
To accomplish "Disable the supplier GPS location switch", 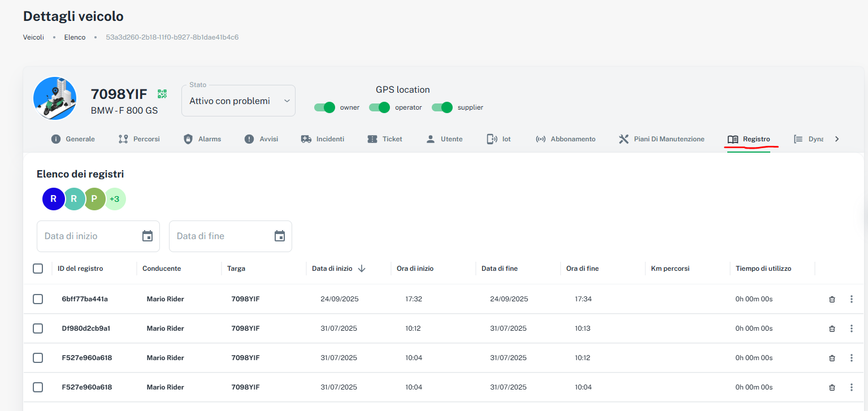I will pos(442,107).
